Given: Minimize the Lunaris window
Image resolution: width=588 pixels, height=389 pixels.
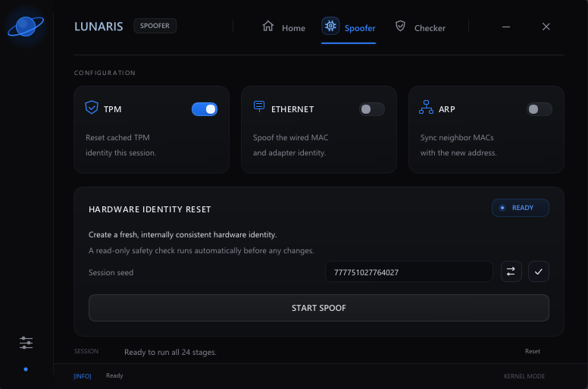Looking at the screenshot, I should pos(506,27).
